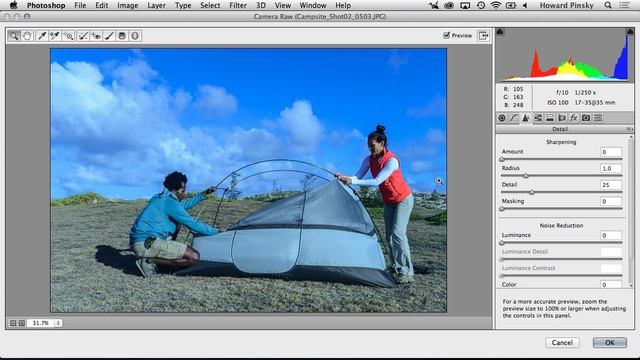Image resolution: width=640 pixels, height=360 pixels.
Task: Click the Masking slider handle
Action: click(502, 209)
